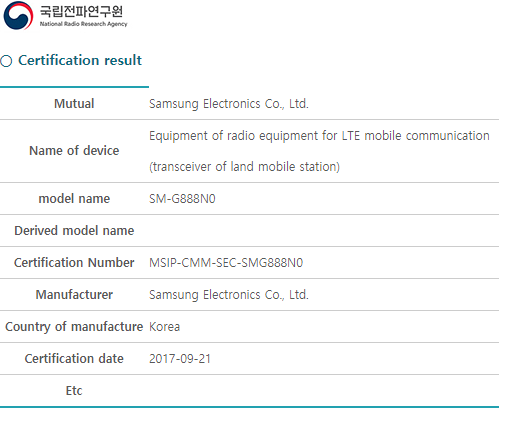Click the model name label

74,199
